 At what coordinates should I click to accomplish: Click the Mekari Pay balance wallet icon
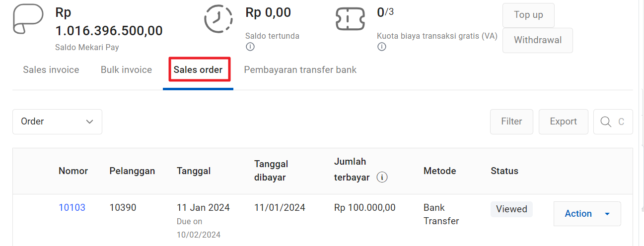tap(28, 19)
